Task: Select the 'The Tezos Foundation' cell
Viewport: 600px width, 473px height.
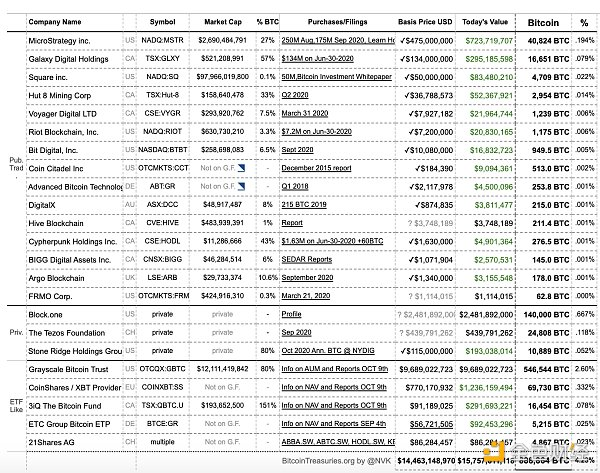Action: [67, 333]
